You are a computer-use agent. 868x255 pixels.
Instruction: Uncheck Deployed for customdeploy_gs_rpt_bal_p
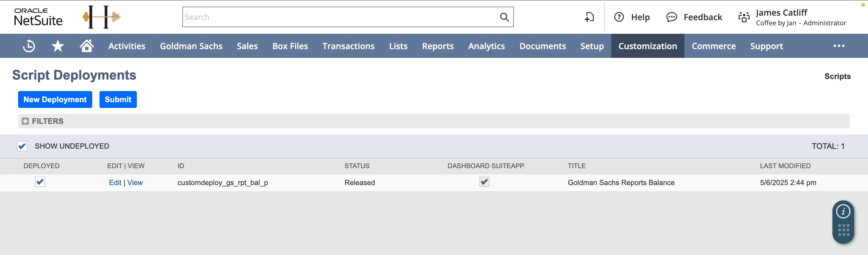(x=40, y=182)
